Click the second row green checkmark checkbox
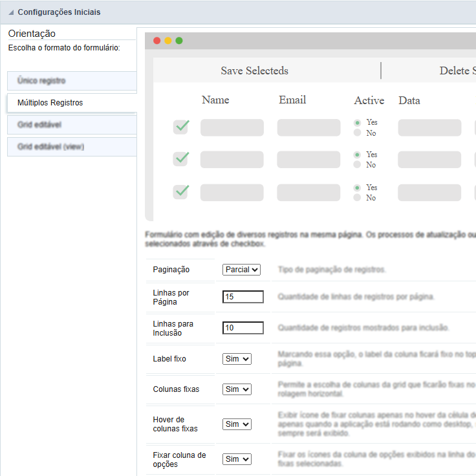476x476 pixels. 182,158
